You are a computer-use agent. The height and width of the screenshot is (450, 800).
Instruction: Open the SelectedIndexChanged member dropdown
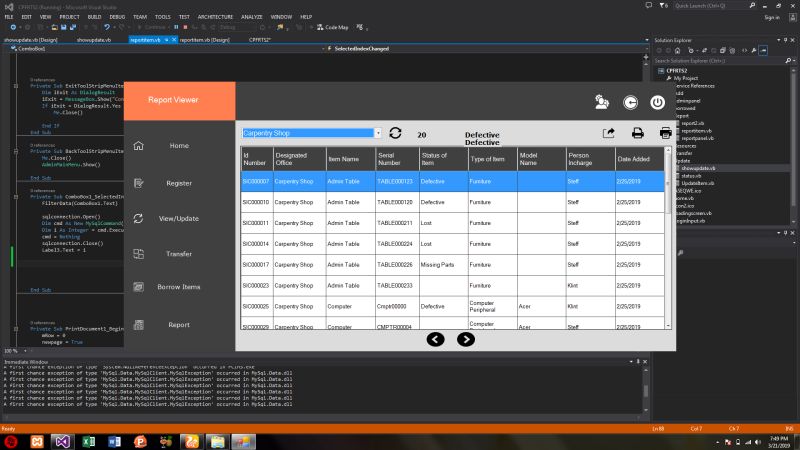pyautogui.click(x=645, y=48)
